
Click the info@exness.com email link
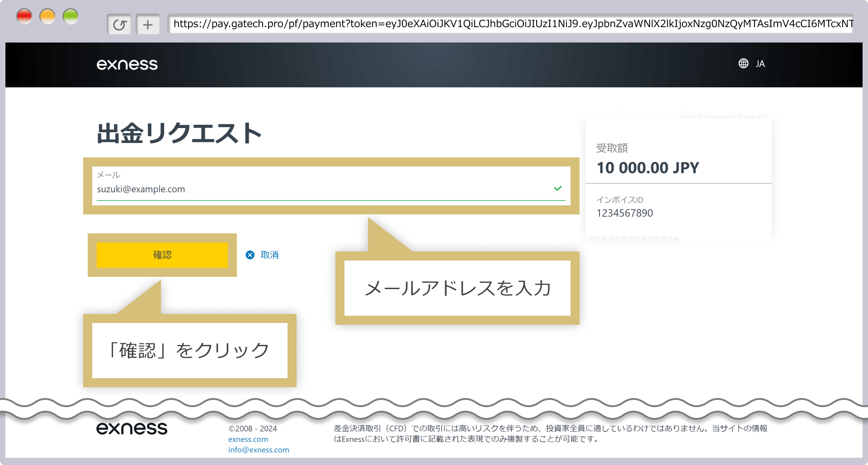click(259, 450)
